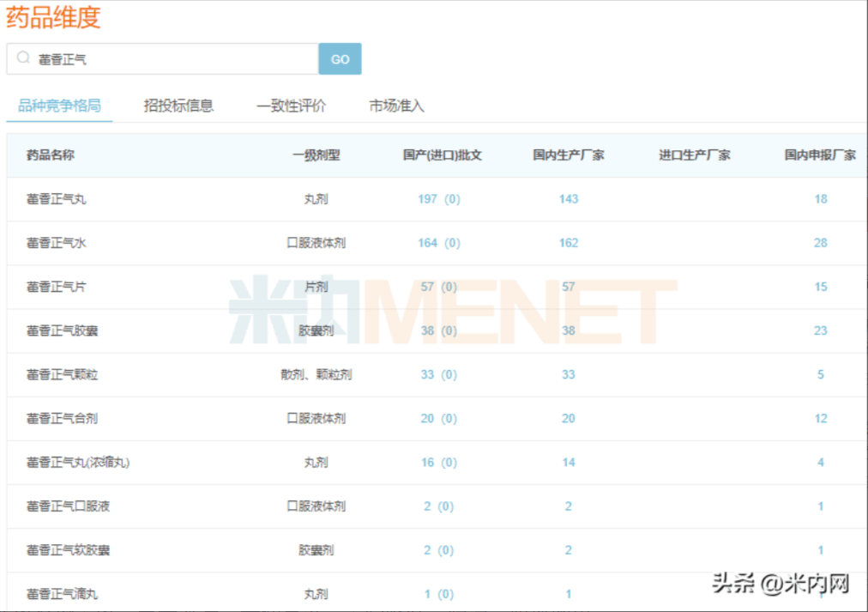This screenshot has width=868, height=612.
Task: Click approval count 16 for 藿香正气丸(浓缩丸)
Action: pos(427,462)
